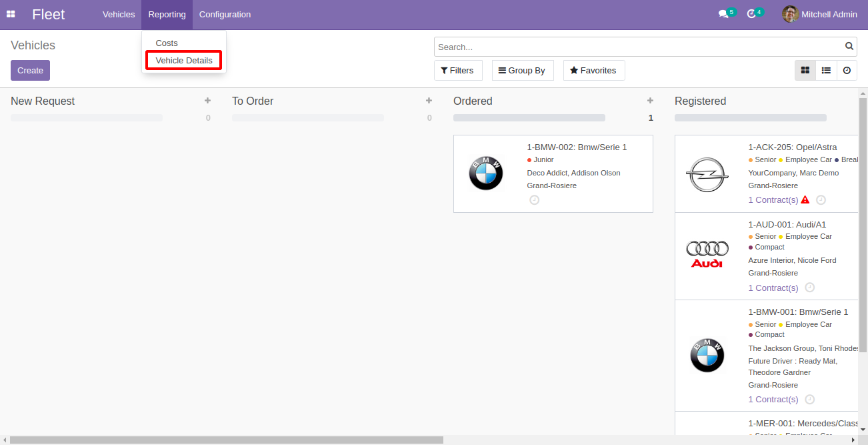
Task: Click the Compact tag on 1-AUD-001 card
Action: point(766,247)
